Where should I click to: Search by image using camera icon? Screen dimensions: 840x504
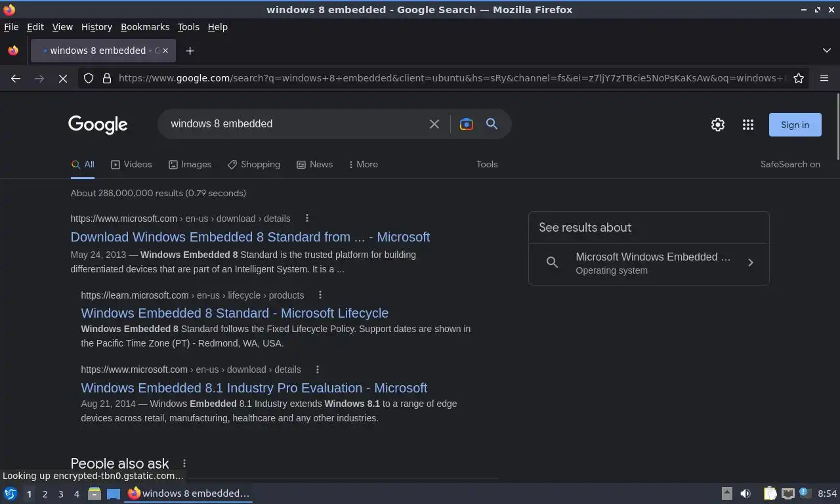click(x=466, y=124)
